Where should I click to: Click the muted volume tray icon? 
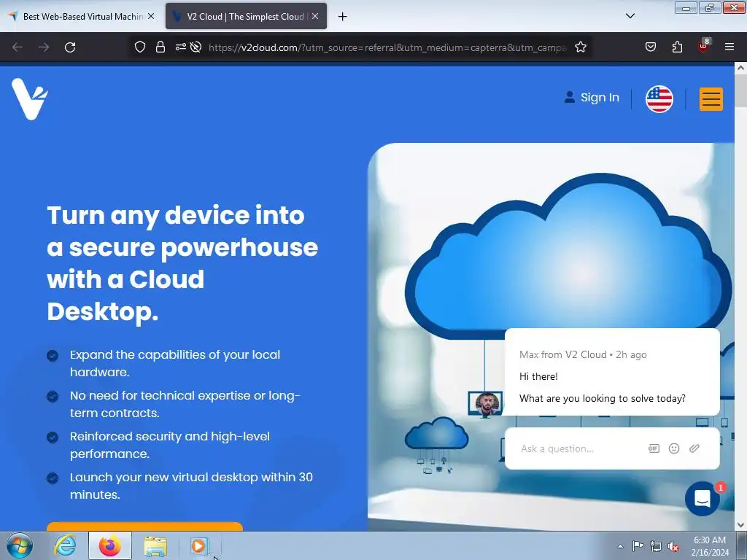tap(673, 546)
